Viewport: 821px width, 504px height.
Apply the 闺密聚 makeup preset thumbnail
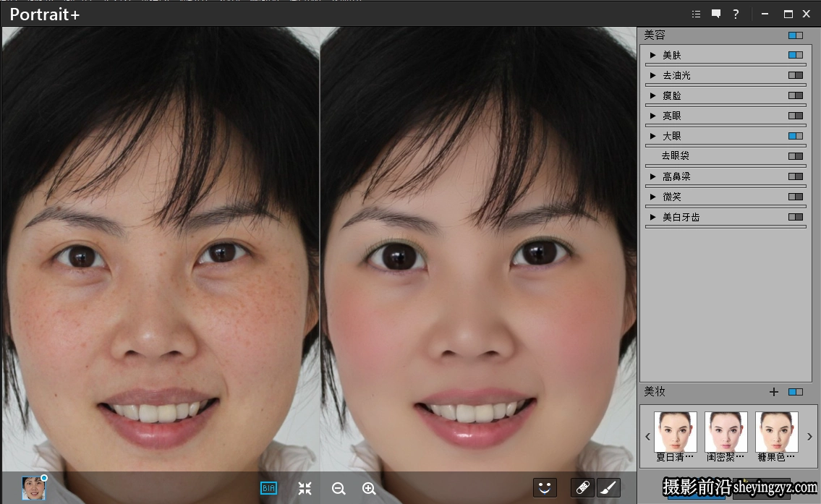pos(726,432)
